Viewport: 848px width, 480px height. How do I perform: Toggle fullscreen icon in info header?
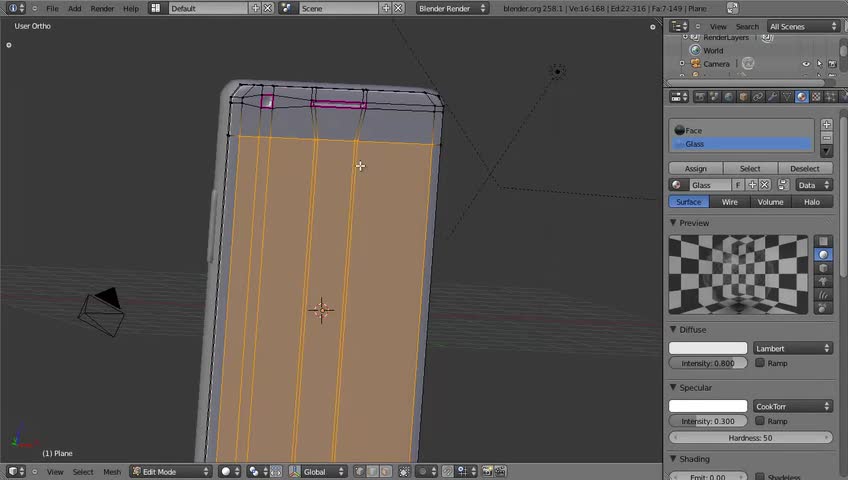[x=732, y=8]
